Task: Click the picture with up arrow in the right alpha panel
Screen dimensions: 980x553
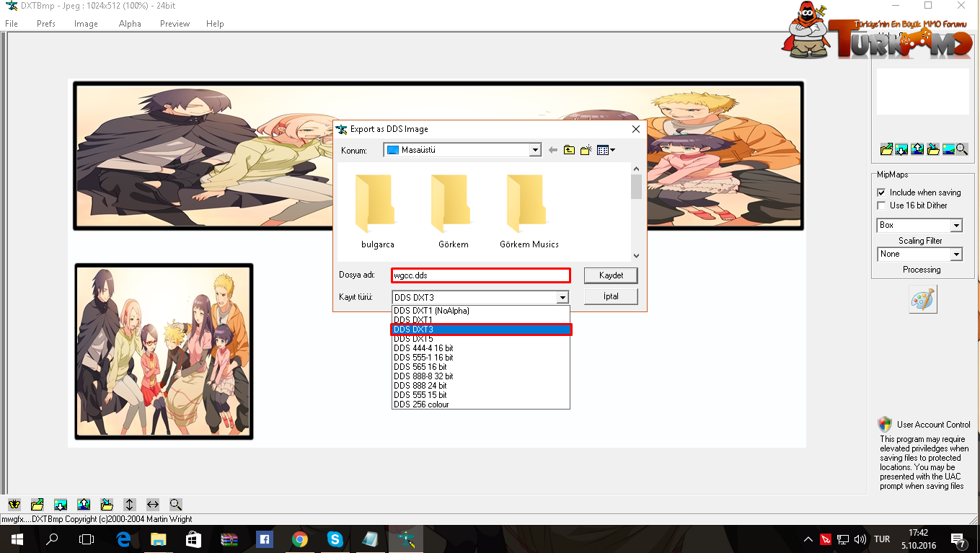Action: coord(917,149)
